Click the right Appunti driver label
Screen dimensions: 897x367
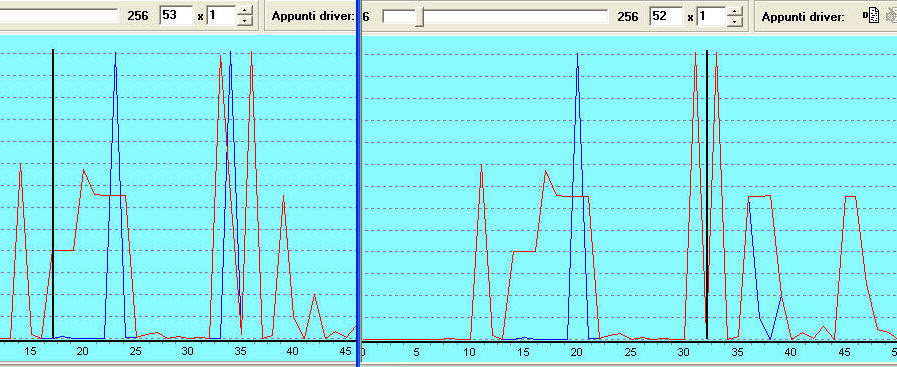(x=803, y=17)
